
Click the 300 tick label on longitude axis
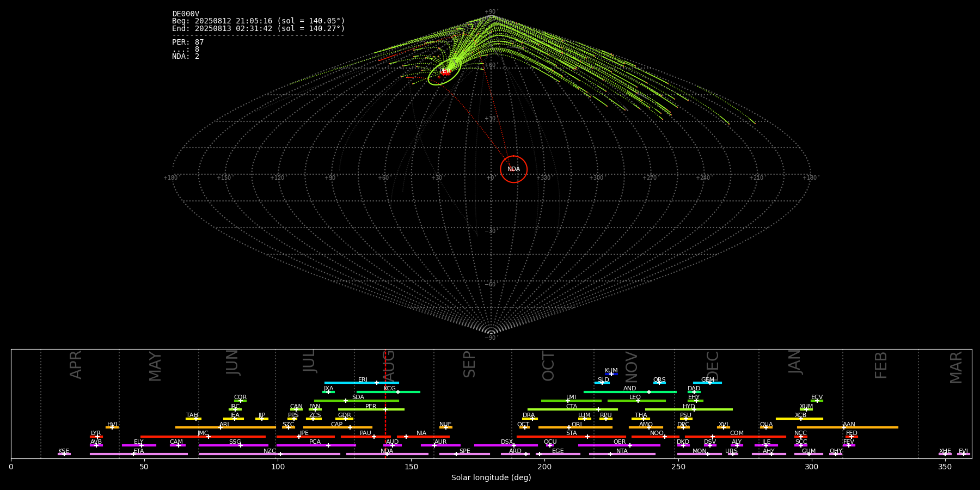(x=811, y=467)
